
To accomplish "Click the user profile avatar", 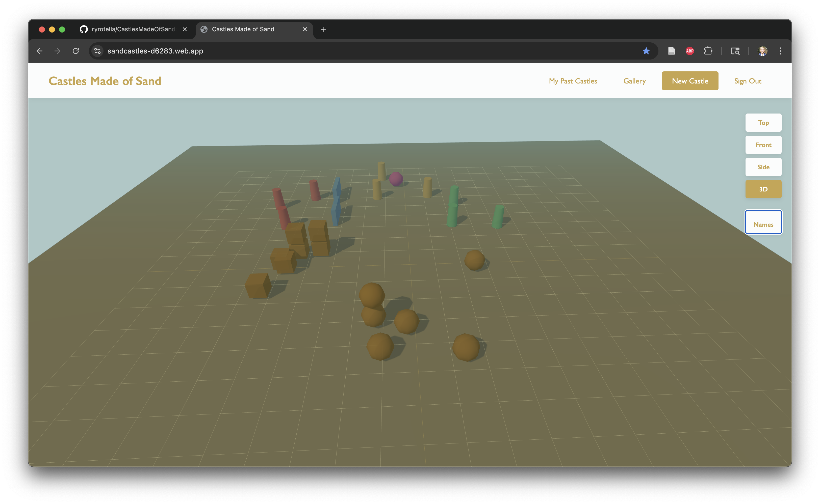I will pos(762,51).
